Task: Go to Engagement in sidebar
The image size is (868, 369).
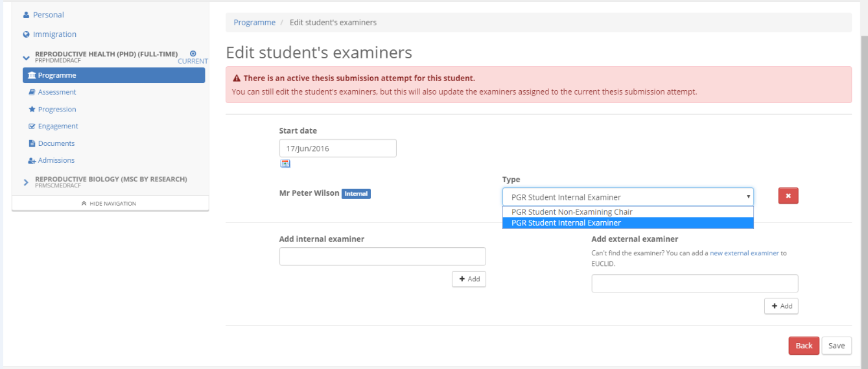Action: click(x=53, y=126)
